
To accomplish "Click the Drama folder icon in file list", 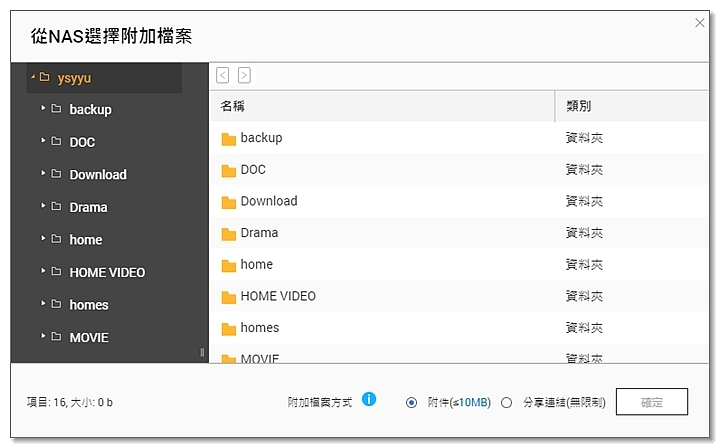I will click(x=228, y=234).
